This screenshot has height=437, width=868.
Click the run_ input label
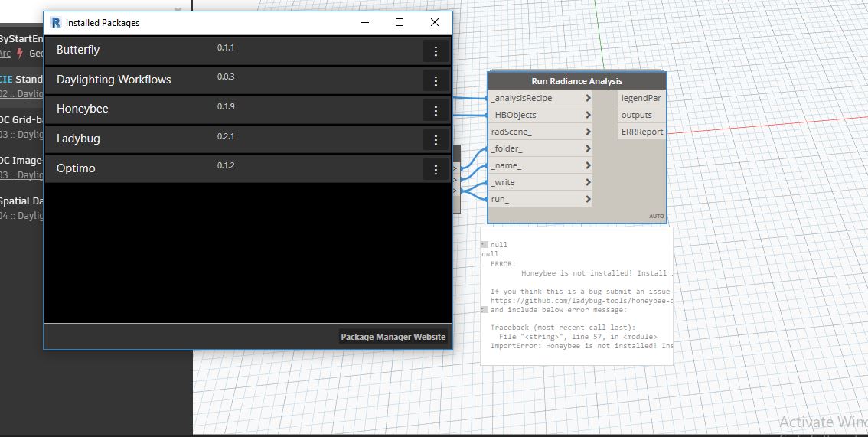point(500,199)
